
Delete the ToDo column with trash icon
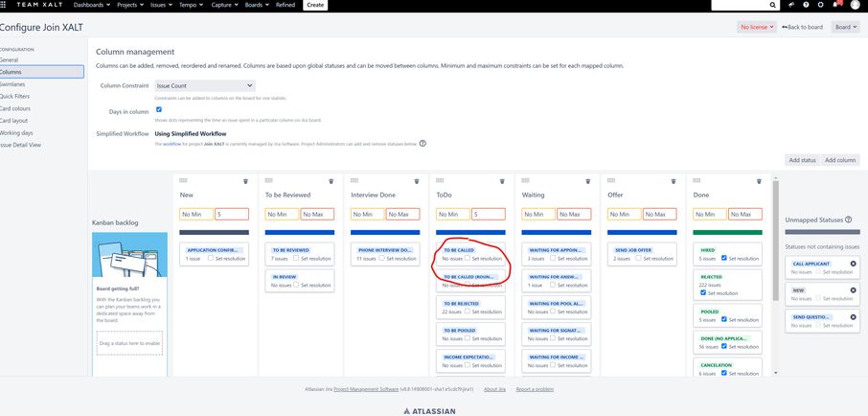502,181
